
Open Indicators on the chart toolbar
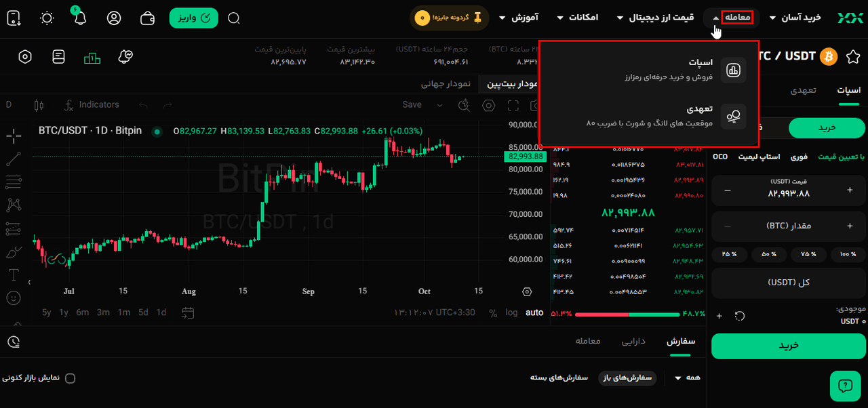click(x=92, y=105)
